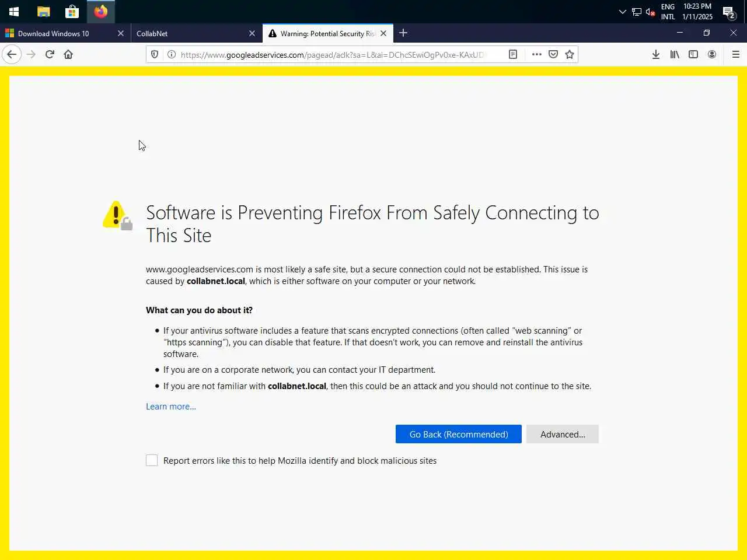Click Firefox icon in taskbar
Viewport: 747px width, 560px height.
coord(101,12)
